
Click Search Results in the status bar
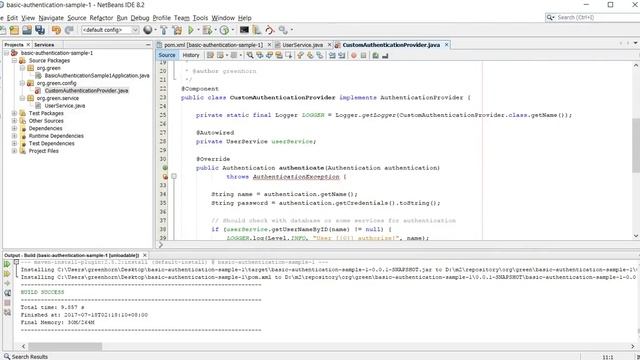click(30, 357)
